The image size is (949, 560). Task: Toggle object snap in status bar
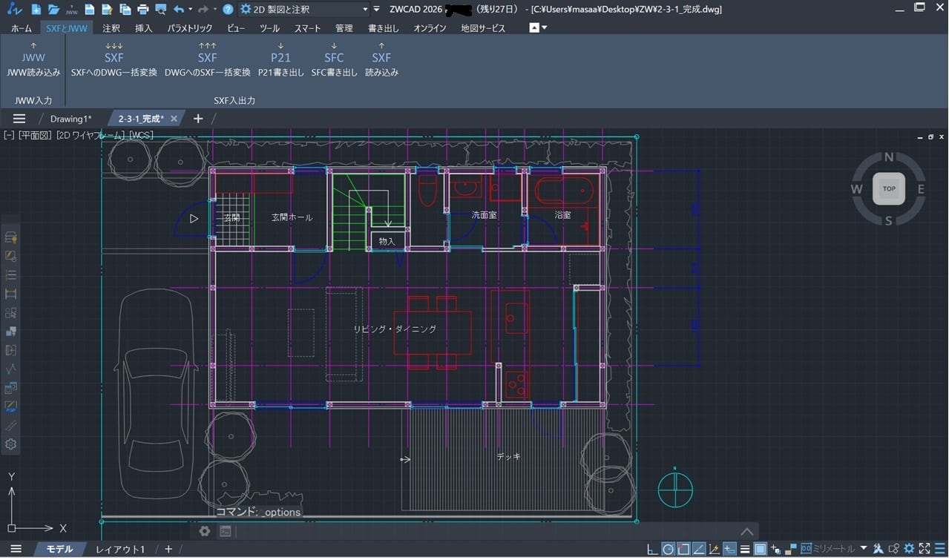tap(683, 550)
